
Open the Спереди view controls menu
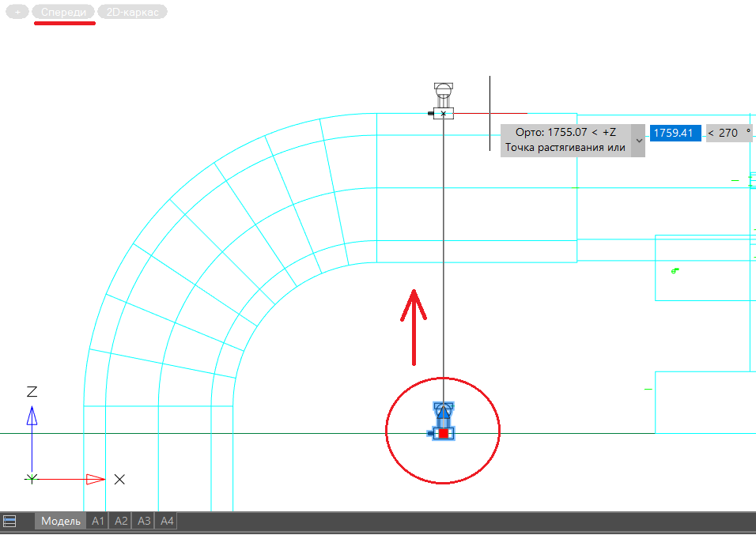[x=63, y=12]
